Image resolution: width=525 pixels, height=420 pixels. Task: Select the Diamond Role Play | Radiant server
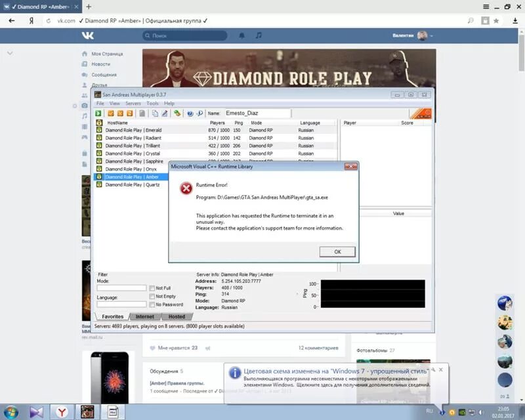[x=216, y=138]
